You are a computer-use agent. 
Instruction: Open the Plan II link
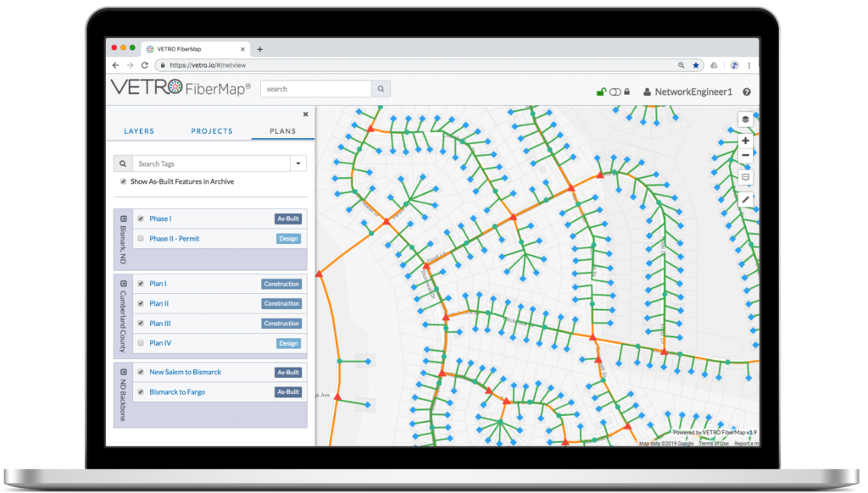tap(159, 304)
